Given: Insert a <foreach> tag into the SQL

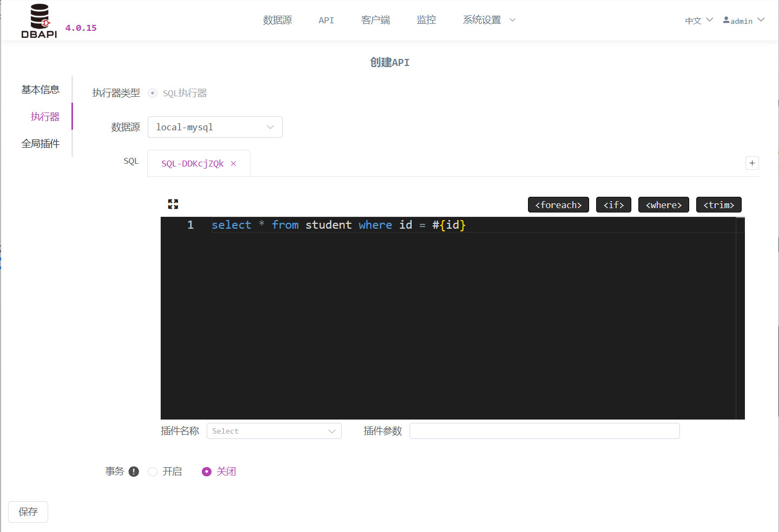Looking at the screenshot, I should [558, 204].
